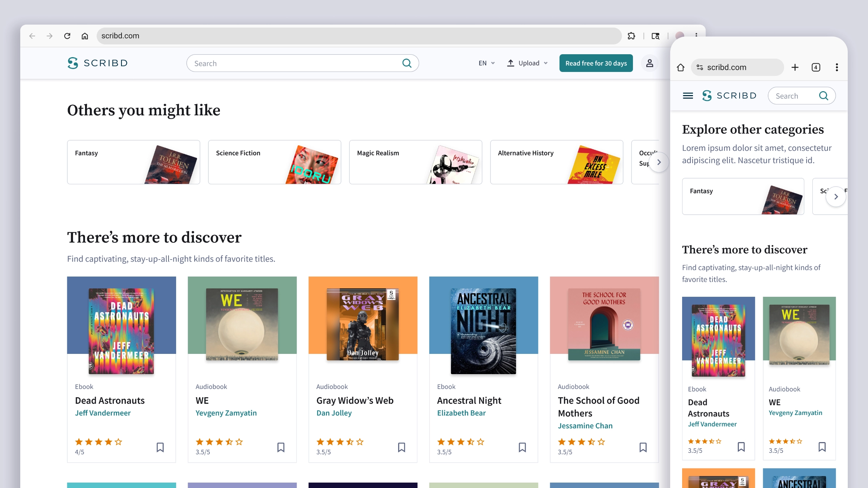Open desktop browser three-dot menu
Screen dimensions: 868x488
coord(696,35)
